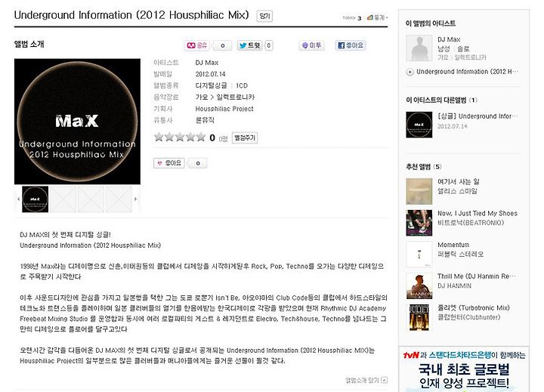Open the Housphiliac Project agency link

tap(224, 109)
